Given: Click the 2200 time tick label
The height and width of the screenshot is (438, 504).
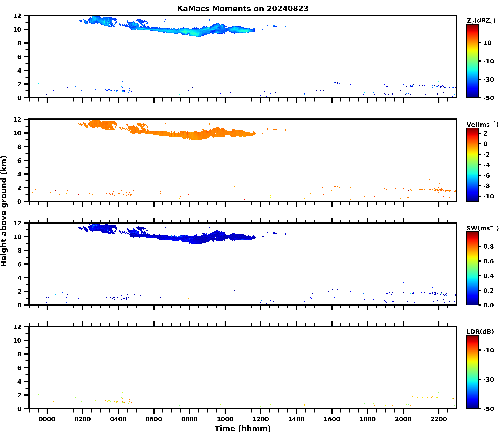Looking at the screenshot, I should click(x=439, y=419).
